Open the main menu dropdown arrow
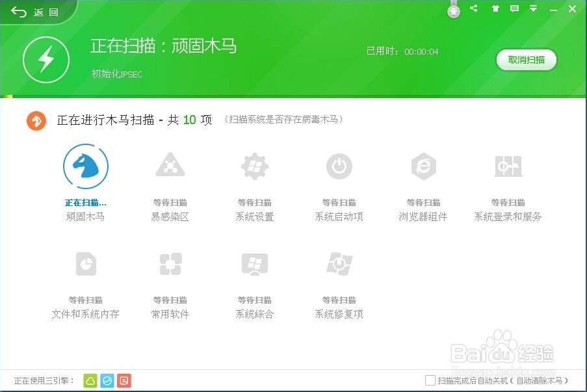The image size is (587, 392). tap(534, 8)
